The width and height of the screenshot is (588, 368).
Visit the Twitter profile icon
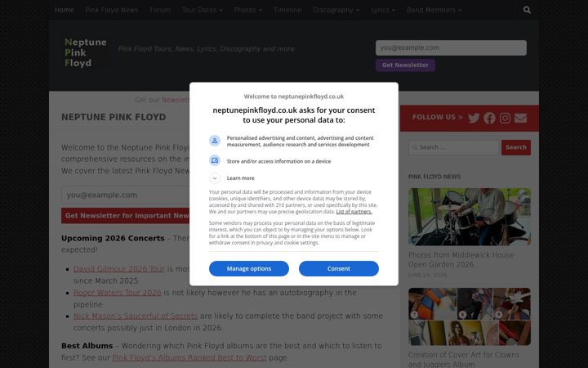(x=474, y=118)
